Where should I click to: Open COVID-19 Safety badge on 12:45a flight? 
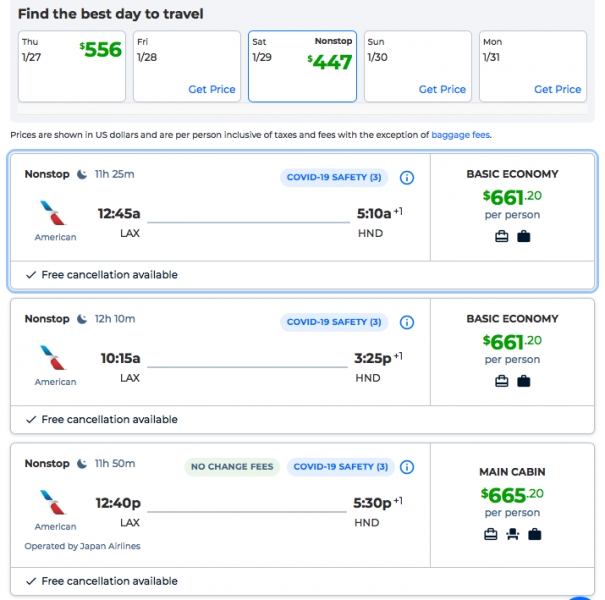click(334, 178)
